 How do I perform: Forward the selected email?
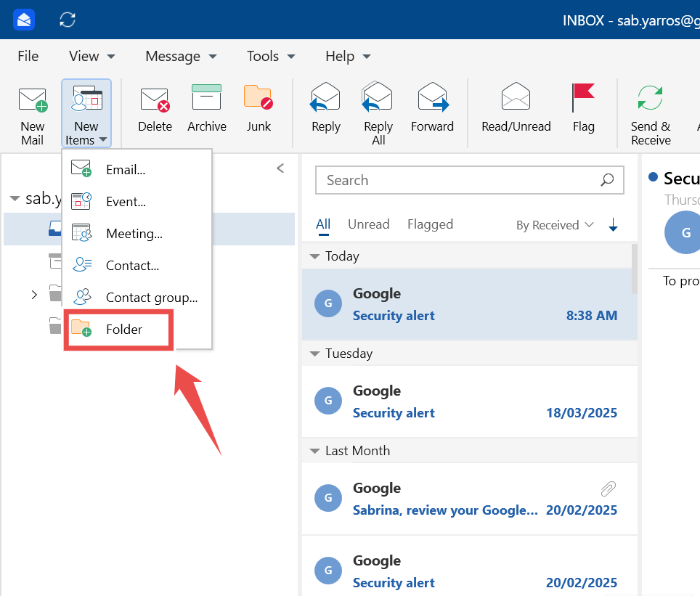coord(432,108)
